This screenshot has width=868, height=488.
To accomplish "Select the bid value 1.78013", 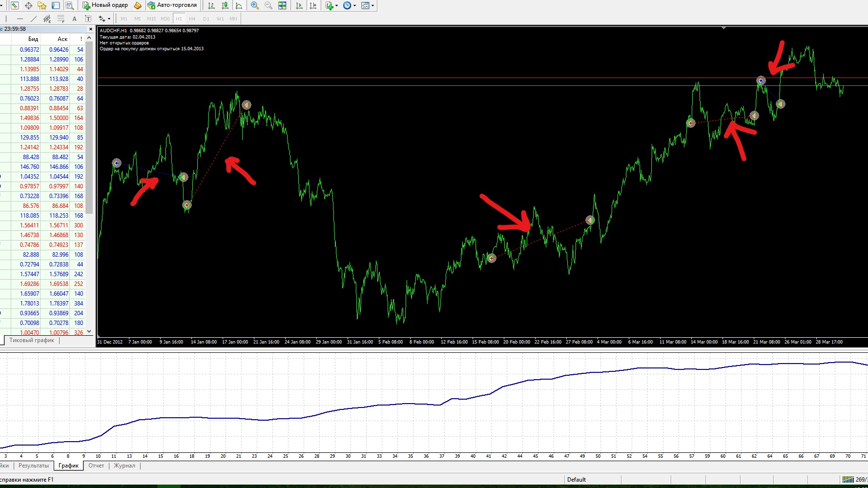I will coord(29,304).
